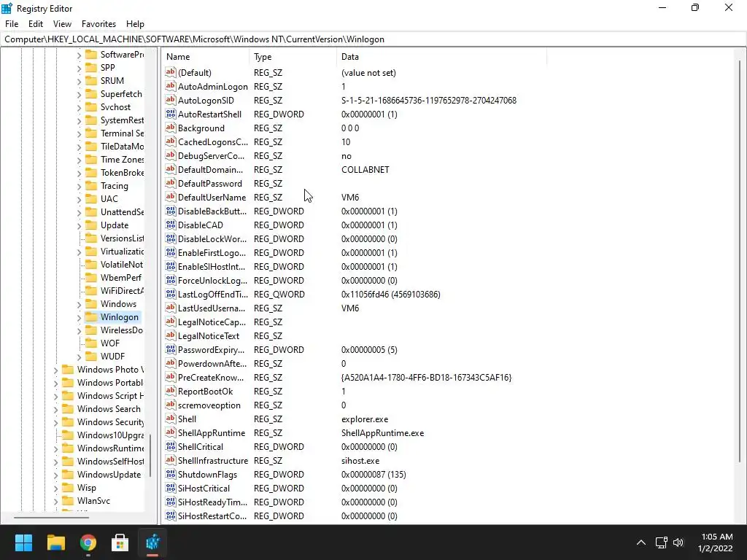Expand the SRUM key
The image size is (747, 560).
point(79,81)
